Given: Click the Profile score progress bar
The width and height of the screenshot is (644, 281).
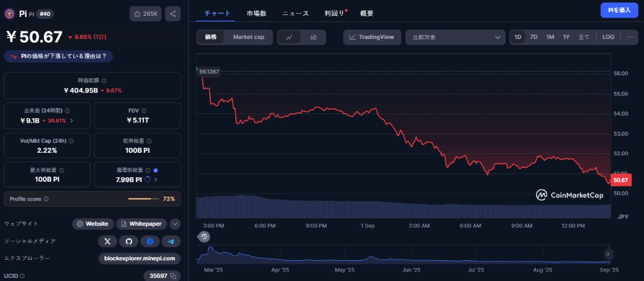Looking at the screenshot, I should [x=144, y=199].
